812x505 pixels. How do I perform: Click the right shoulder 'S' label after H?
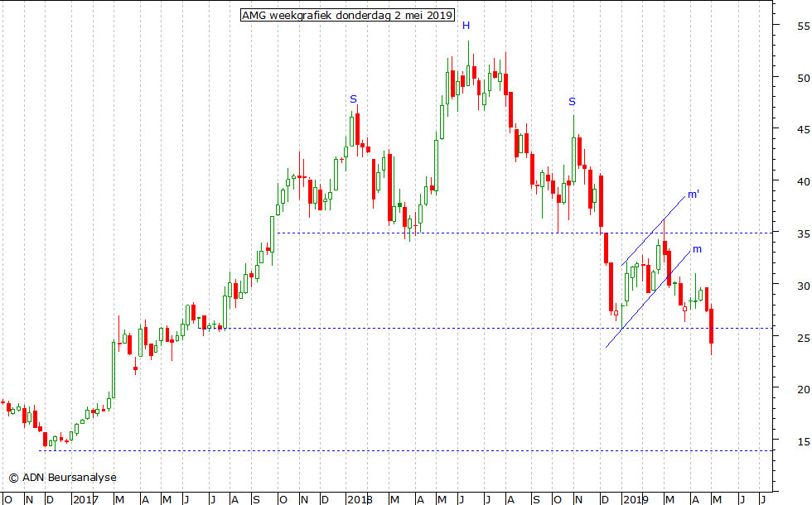572,101
